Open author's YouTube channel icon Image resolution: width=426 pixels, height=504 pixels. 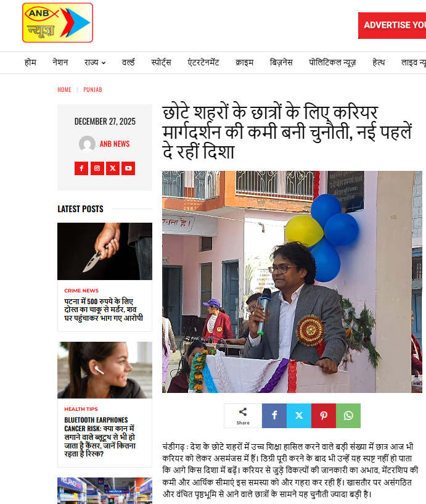[128, 168]
